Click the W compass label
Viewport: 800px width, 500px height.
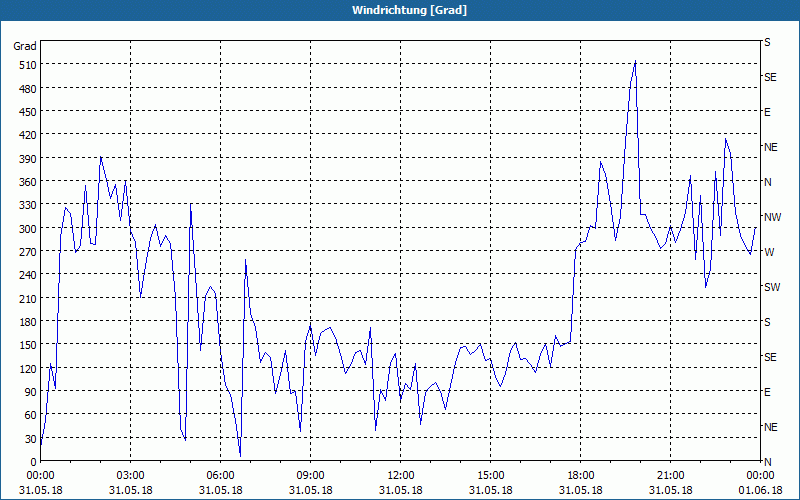[x=769, y=252]
